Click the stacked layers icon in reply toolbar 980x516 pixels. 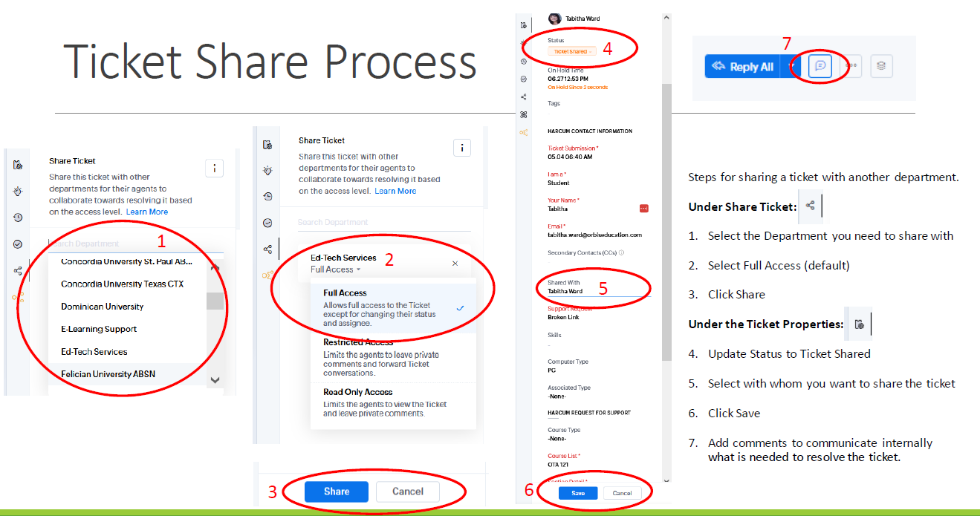(881, 66)
